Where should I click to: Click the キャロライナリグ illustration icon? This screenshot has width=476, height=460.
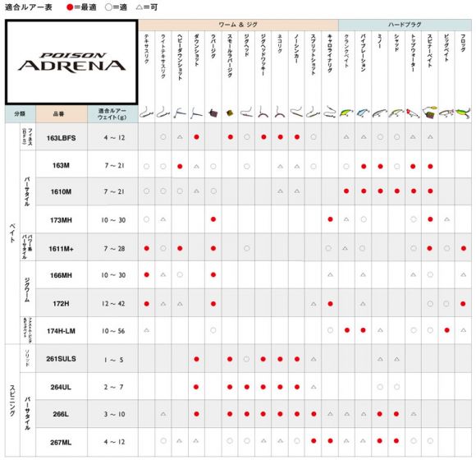coord(330,113)
